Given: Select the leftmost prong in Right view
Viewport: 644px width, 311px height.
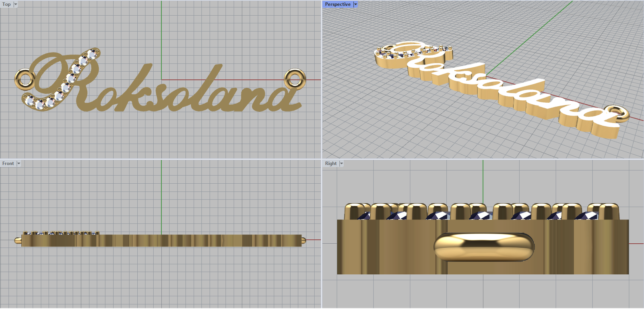Looking at the screenshot, I should (x=353, y=211).
